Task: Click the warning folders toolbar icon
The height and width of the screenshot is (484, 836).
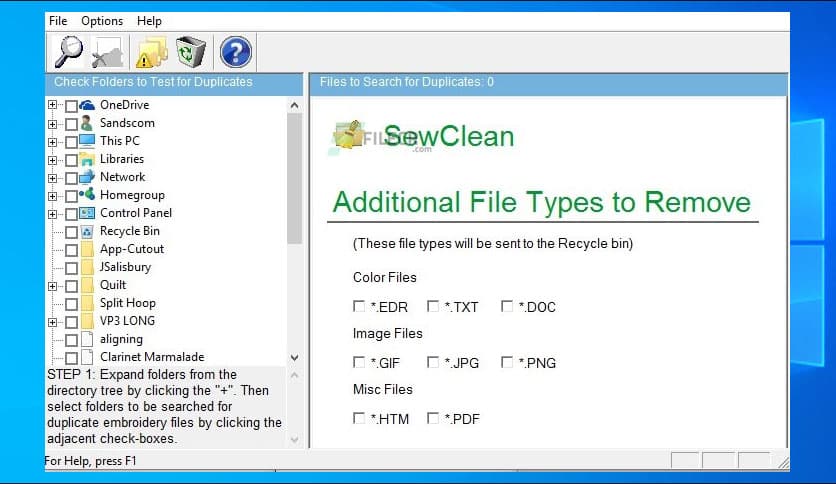Action: click(x=152, y=52)
